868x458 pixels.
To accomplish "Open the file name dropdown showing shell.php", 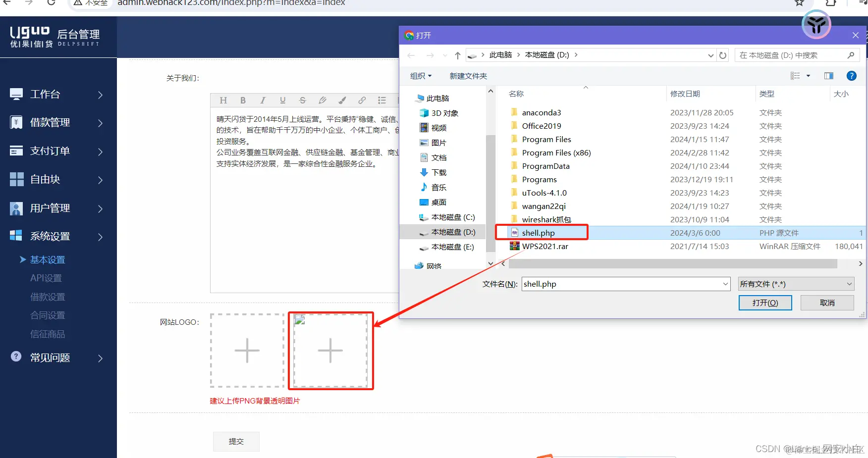I will pyautogui.click(x=725, y=284).
